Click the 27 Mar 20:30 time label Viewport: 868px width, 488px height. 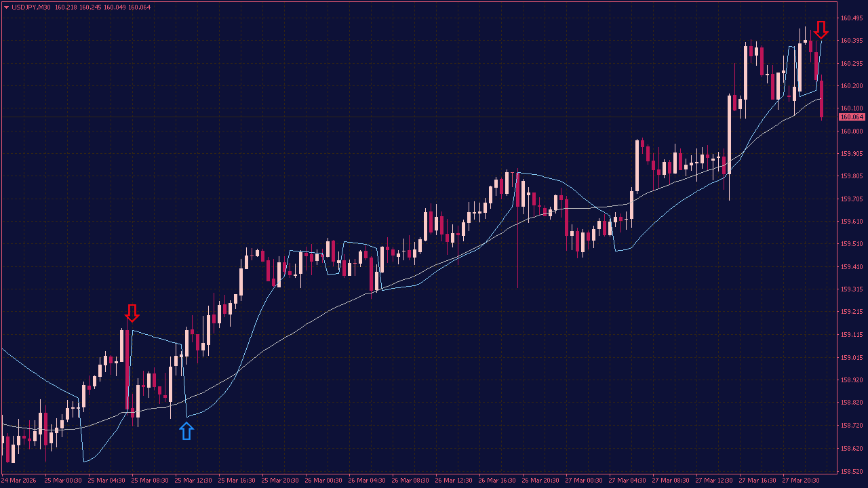point(800,480)
